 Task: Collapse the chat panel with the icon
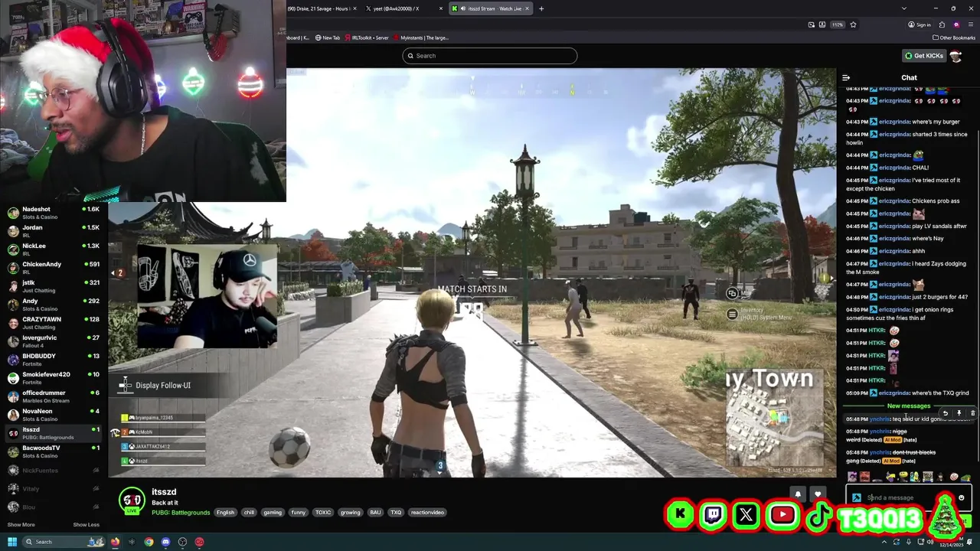pos(846,77)
